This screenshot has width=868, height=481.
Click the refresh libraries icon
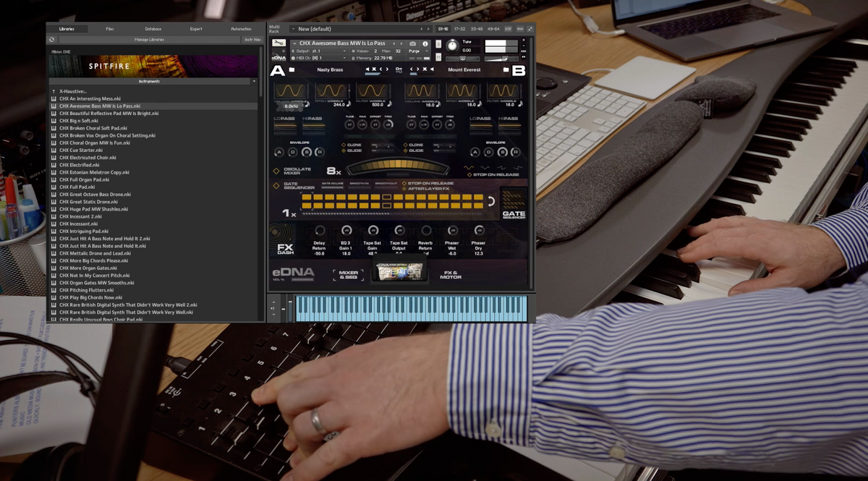pos(52,40)
